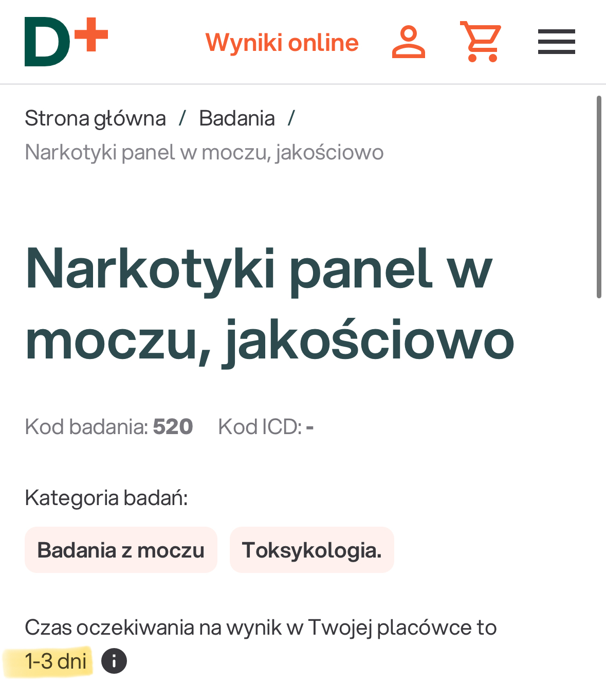Click the Kategoria badań label
Viewport: 606px width, 700px height.
pyautogui.click(x=106, y=498)
